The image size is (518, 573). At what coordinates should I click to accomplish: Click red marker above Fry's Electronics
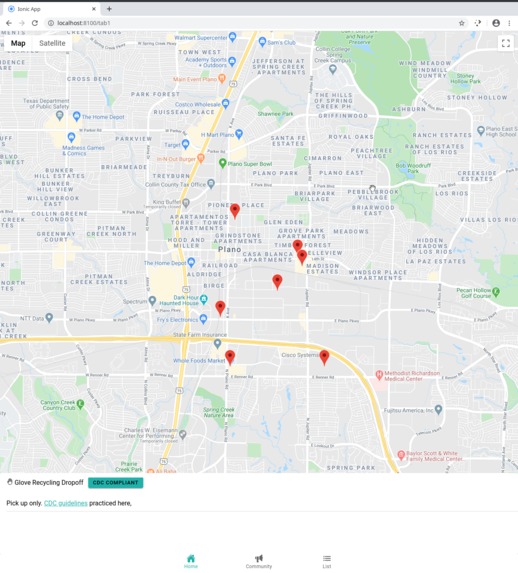(220, 308)
